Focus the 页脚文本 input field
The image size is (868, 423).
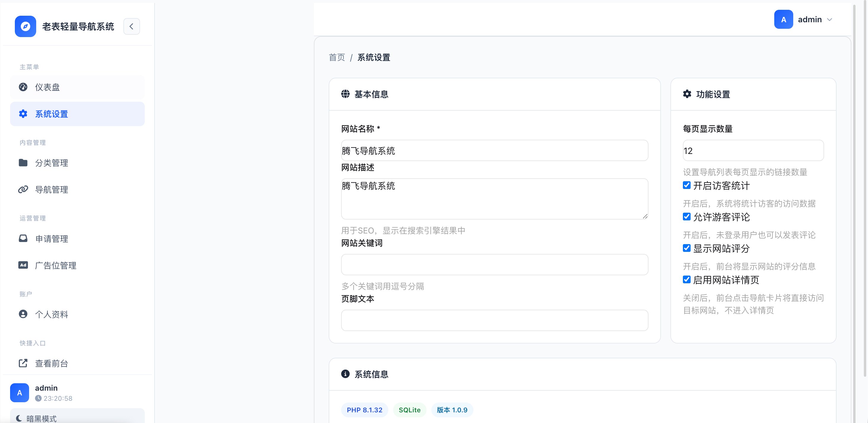[494, 320]
